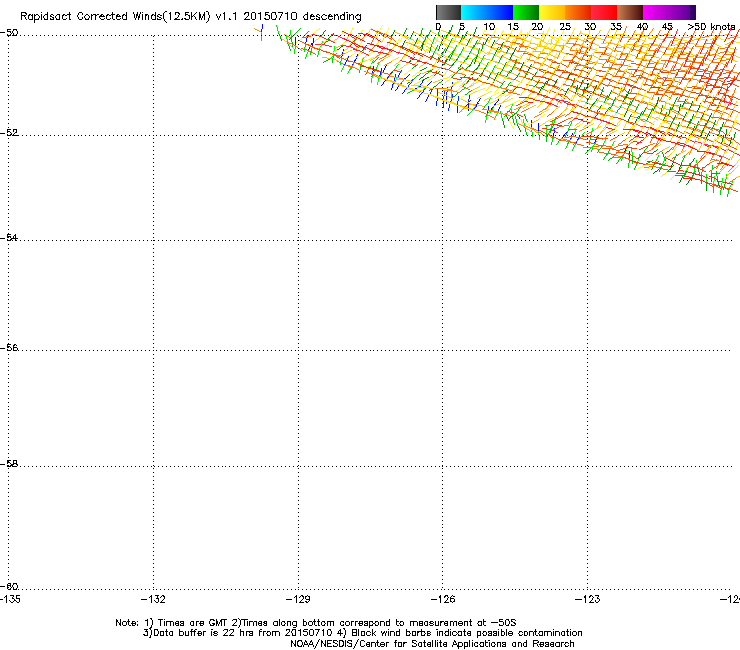Click the '-54' latitude axis label
Screen dimensions: 740x650
tap(9, 237)
